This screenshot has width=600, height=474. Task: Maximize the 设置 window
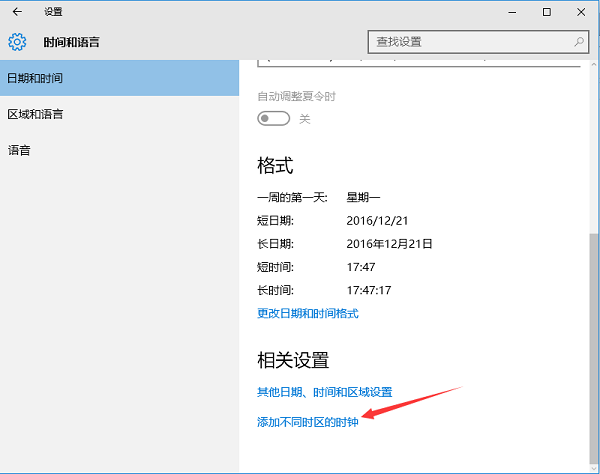click(547, 12)
